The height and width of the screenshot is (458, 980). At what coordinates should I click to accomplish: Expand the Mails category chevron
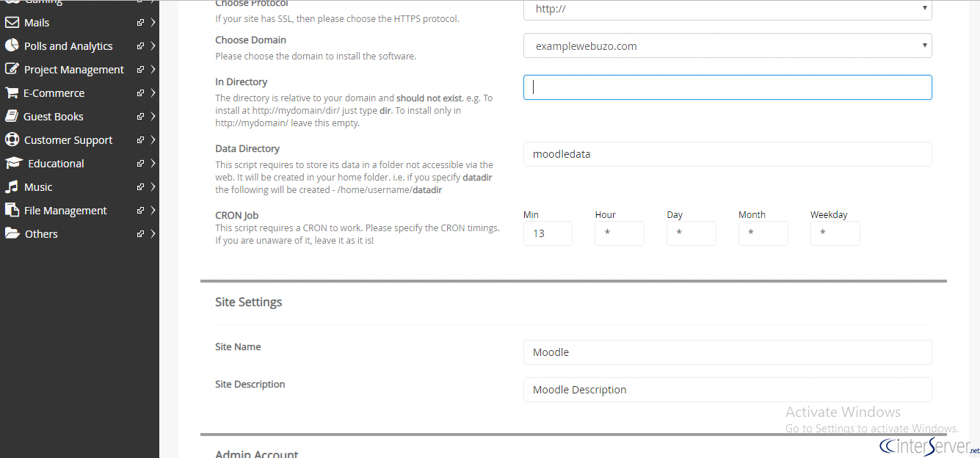[153, 23]
